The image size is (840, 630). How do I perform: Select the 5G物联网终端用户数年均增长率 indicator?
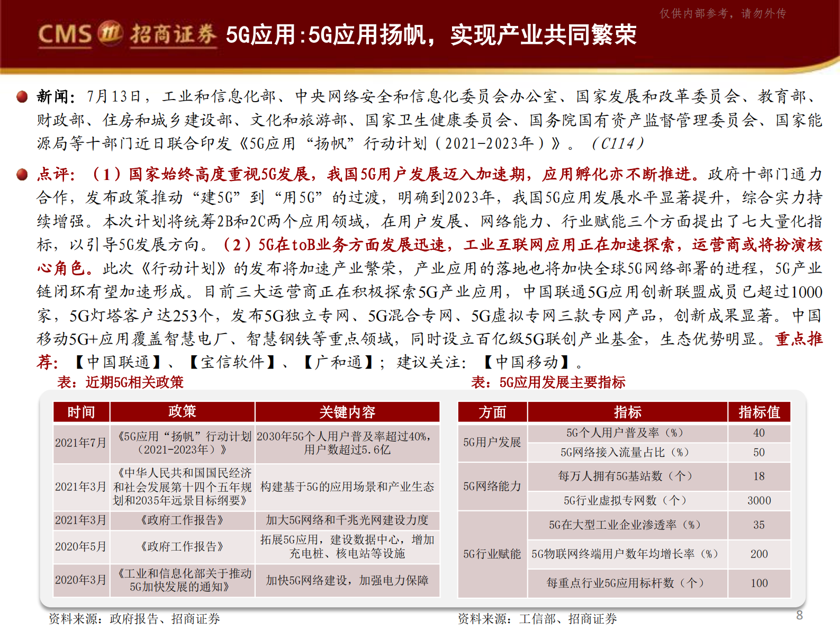(x=628, y=554)
